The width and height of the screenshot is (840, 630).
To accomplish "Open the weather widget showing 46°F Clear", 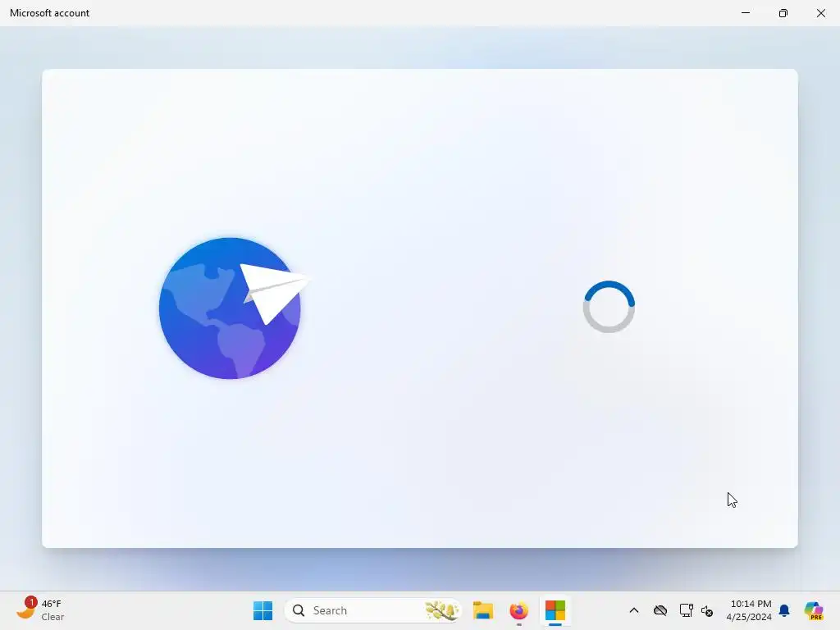I will (40, 610).
